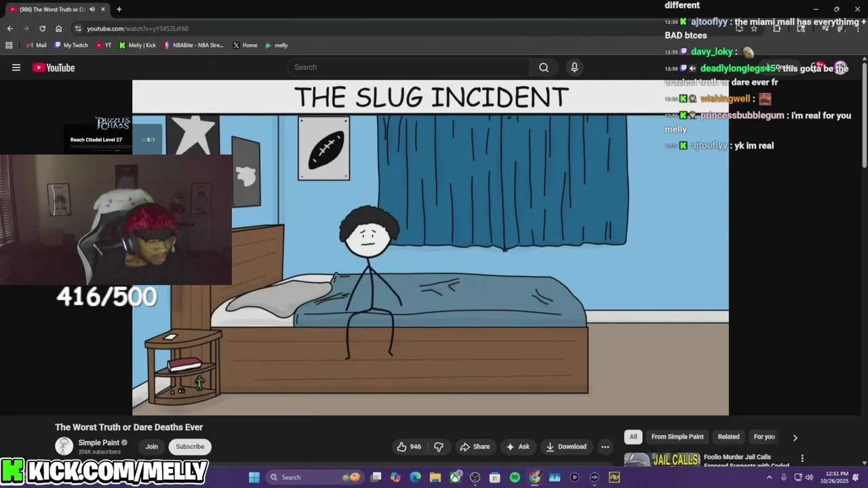This screenshot has height=488, width=868.
Task: Open the NBABite - NBA Streams bookmark
Action: (x=194, y=45)
